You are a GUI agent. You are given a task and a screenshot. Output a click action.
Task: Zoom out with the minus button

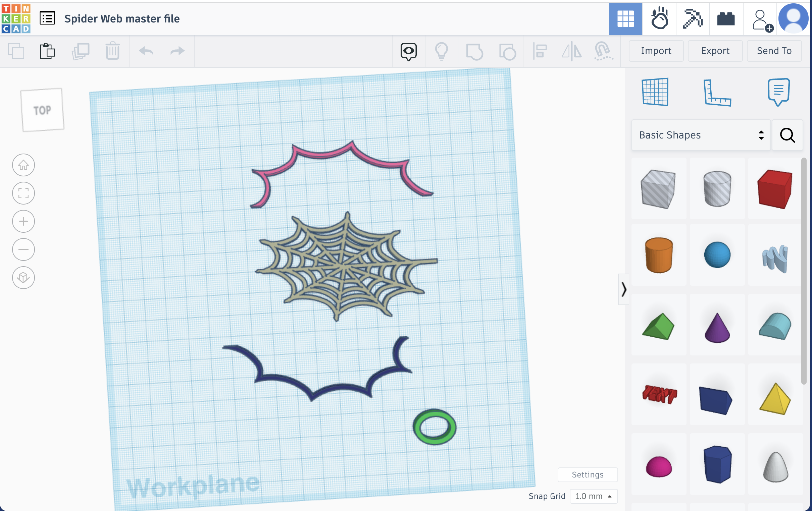click(x=23, y=249)
